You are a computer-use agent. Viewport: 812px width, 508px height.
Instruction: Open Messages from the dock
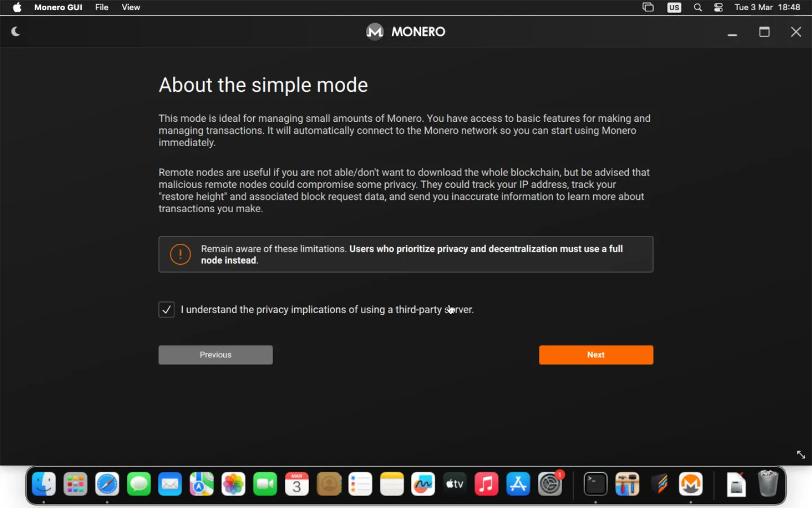(x=139, y=484)
